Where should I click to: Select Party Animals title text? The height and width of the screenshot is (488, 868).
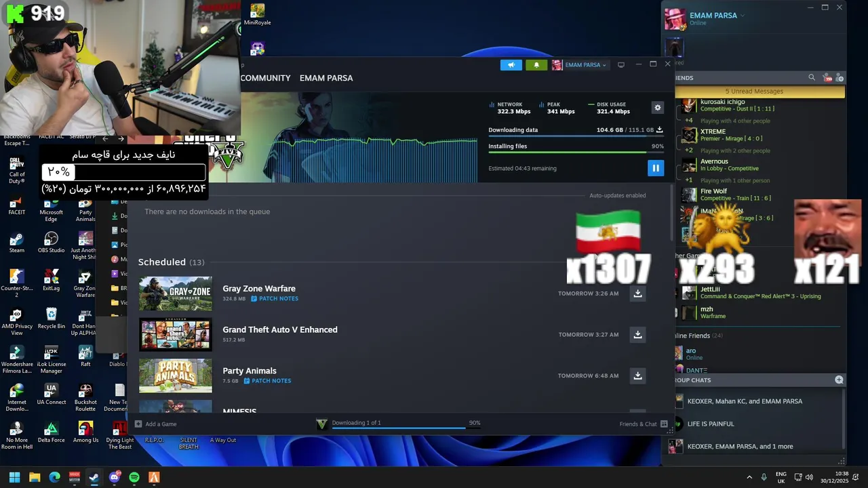(250, 371)
